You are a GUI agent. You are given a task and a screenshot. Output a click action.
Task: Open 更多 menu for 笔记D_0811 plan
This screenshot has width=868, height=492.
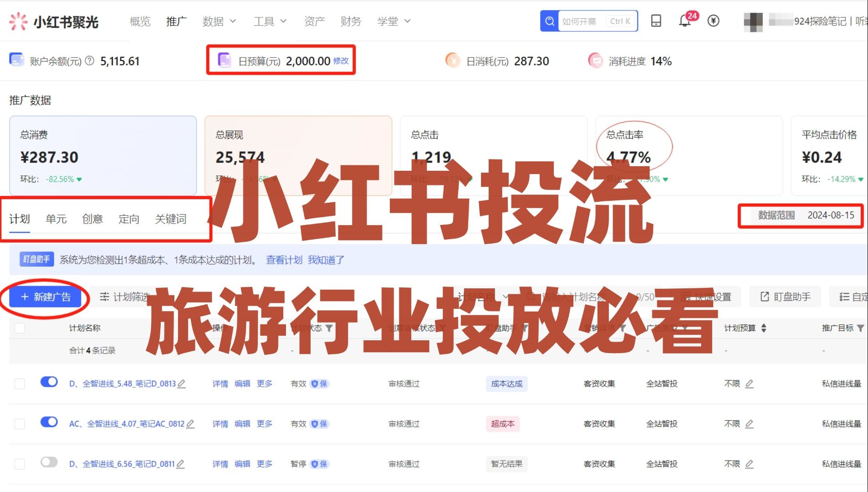265,464
